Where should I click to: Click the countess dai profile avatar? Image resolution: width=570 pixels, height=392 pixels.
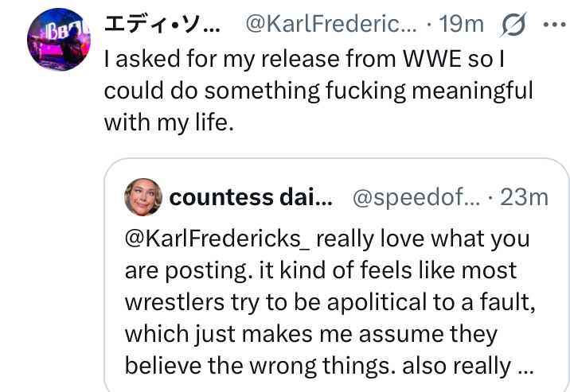click(x=143, y=198)
